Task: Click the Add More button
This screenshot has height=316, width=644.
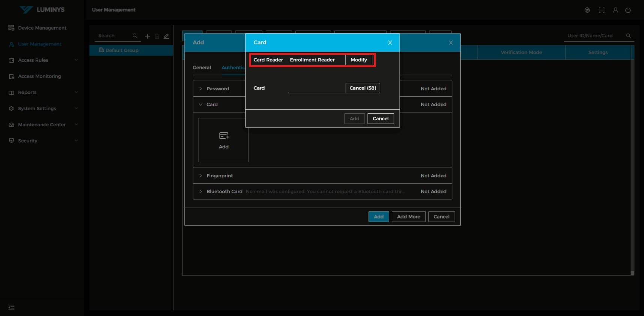Action: click(408, 217)
